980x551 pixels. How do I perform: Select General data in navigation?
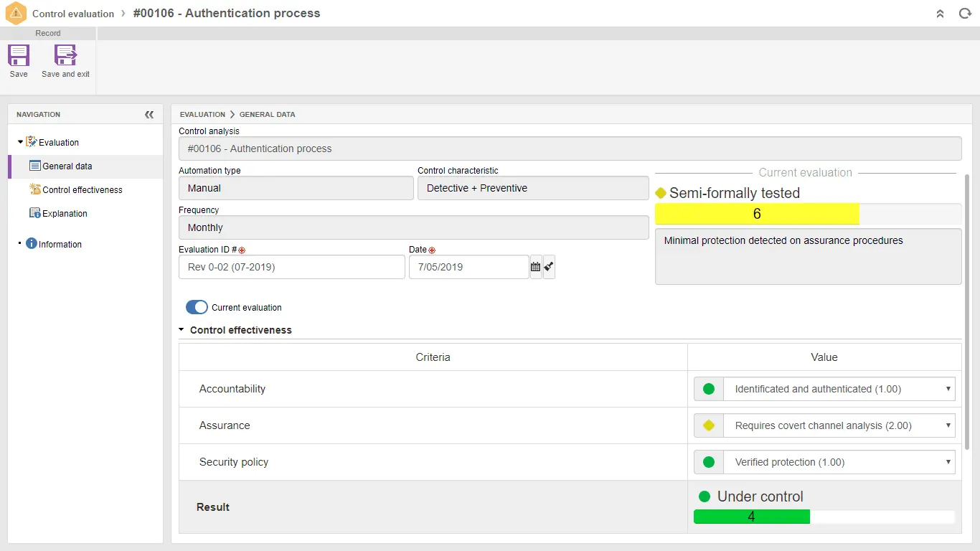coord(67,166)
